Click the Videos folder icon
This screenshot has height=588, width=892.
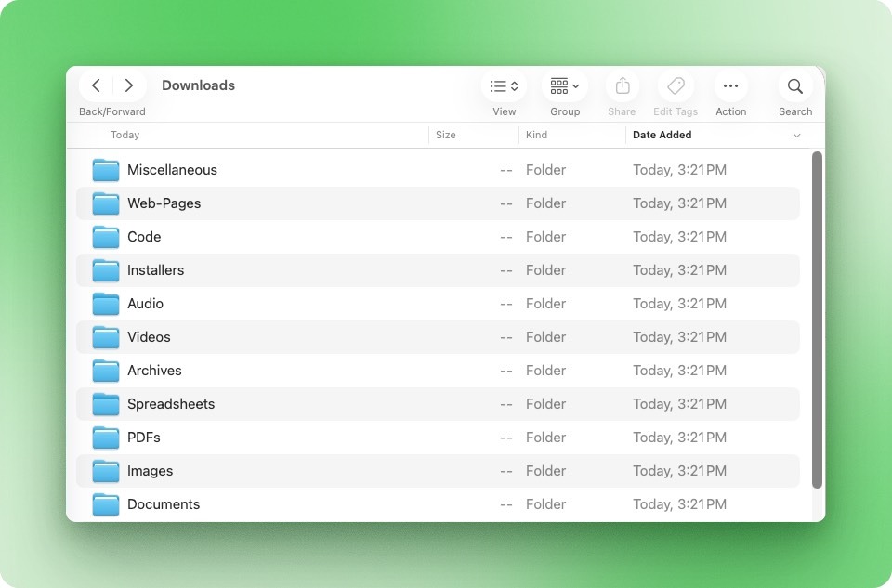pos(105,336)
